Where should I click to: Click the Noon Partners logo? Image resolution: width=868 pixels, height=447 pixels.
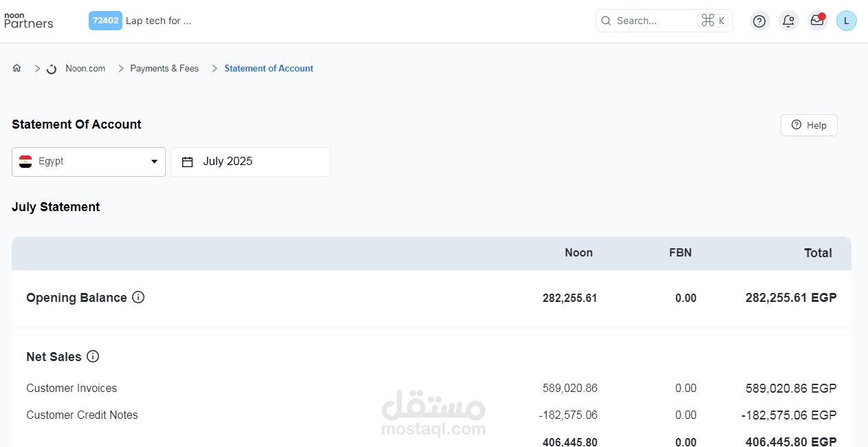28,21
